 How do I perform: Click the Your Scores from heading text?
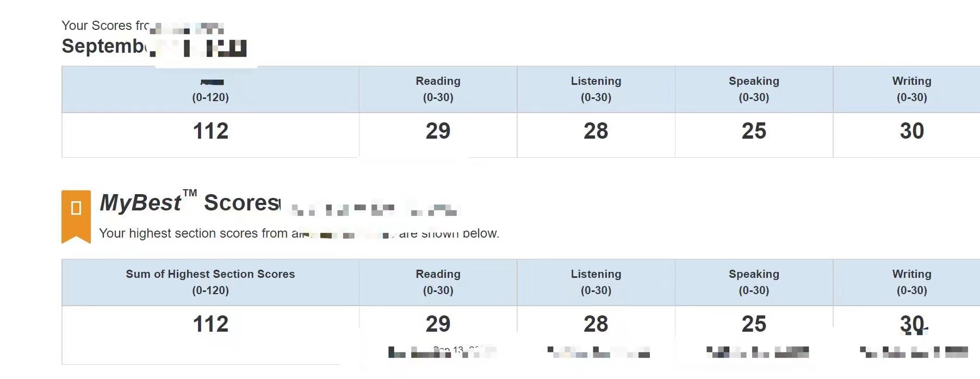click(x=105, y=26)
